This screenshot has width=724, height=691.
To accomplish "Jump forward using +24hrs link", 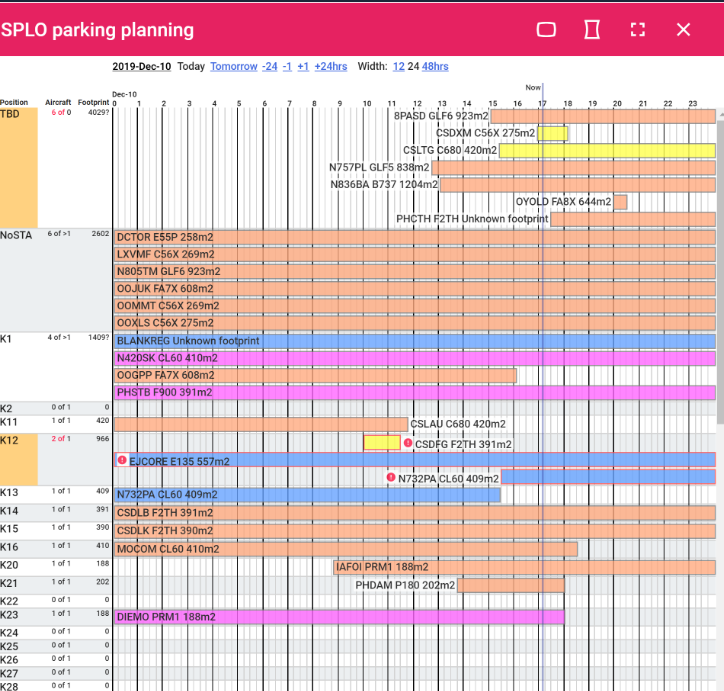I will click(331, 66).
